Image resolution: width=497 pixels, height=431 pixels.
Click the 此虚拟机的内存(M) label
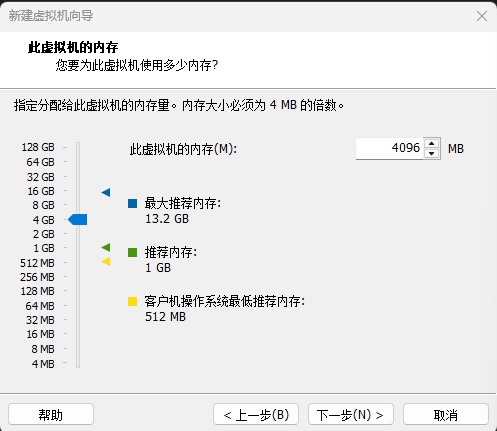(x=183, y=149)
